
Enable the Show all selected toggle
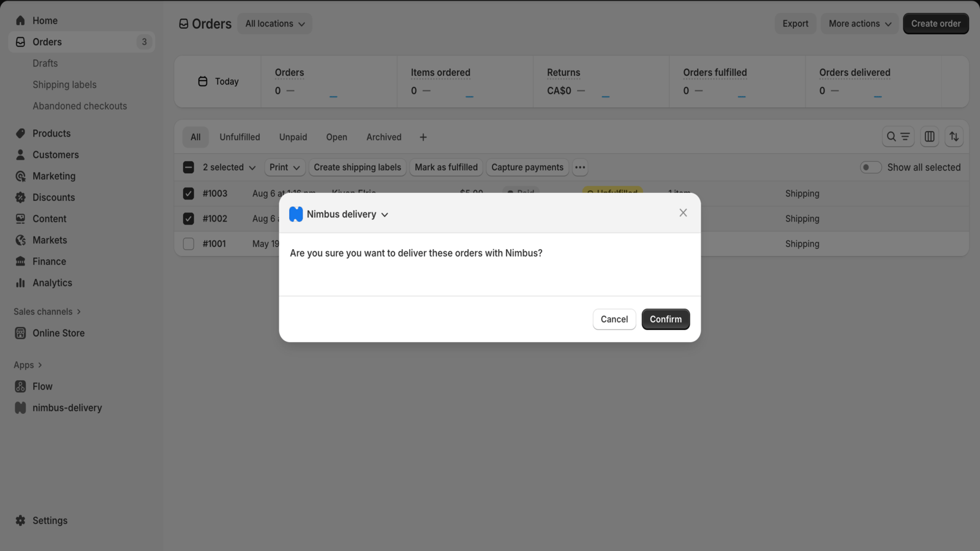(x=870, y=167)
